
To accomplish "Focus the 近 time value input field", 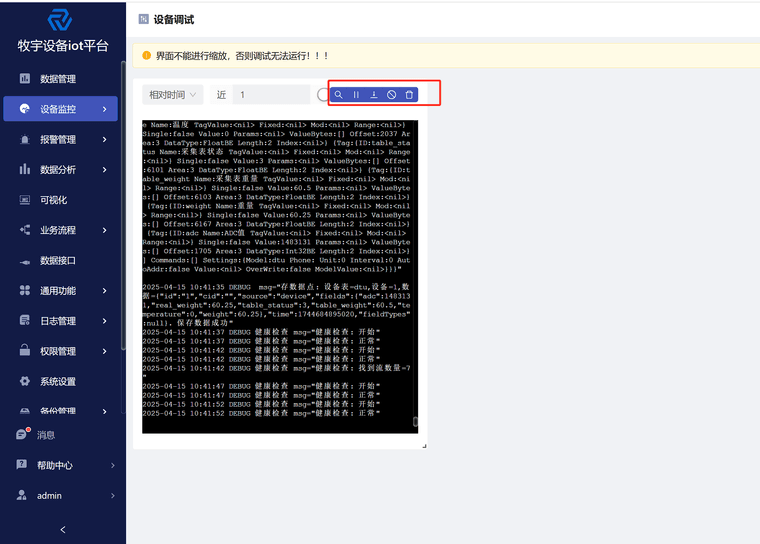I will pos(271,95).
